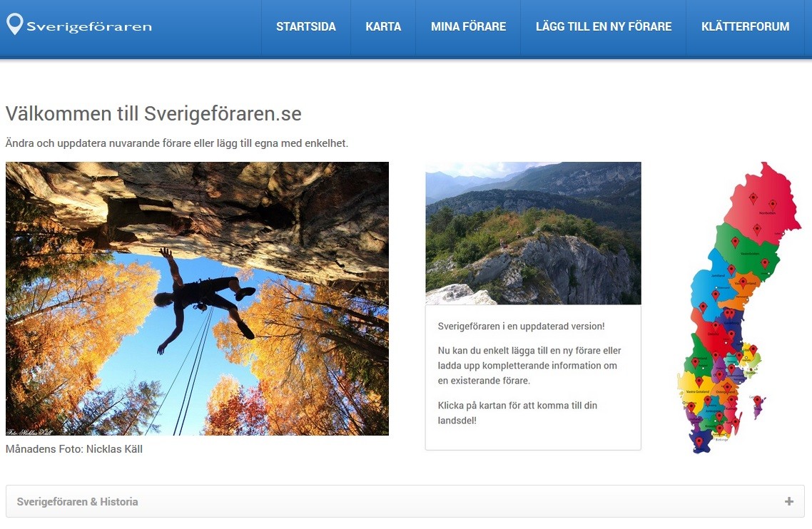The width and height of the screenshot is (812, 529).
Task: Visit the Klätterforum link
Action: click(x=745, y=27)
